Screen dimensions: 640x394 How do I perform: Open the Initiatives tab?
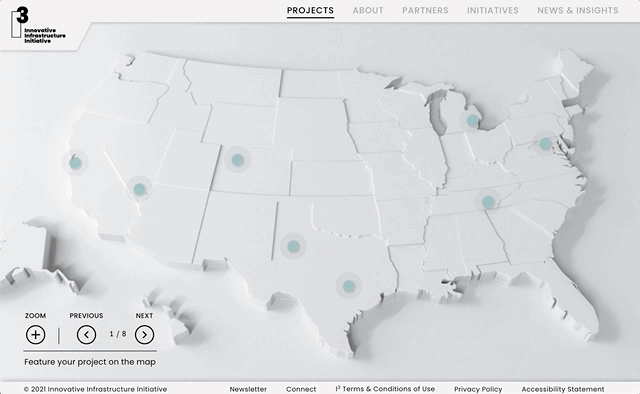[493, 11]
